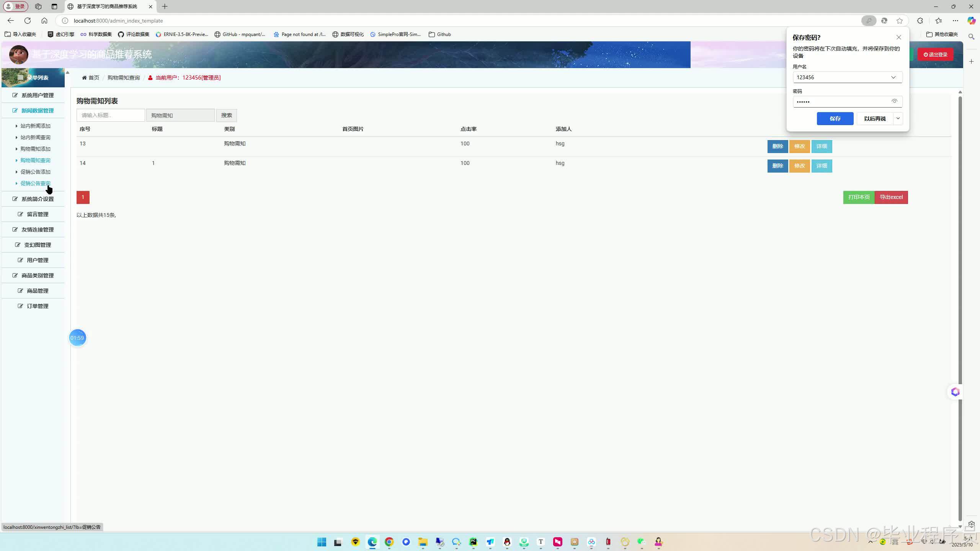980x551 pixels.
Task: Click Windows Start button on taskbar
Action: [322, 542]
